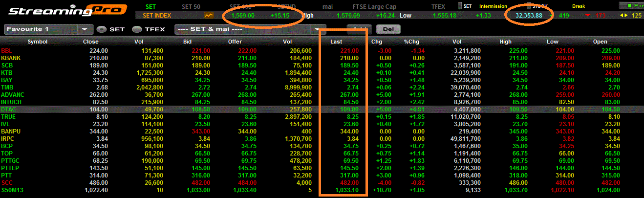644x198 pixels.
Task: Select the KBANK symbol row
Action: pyautogui.click(x=322, y=58)
